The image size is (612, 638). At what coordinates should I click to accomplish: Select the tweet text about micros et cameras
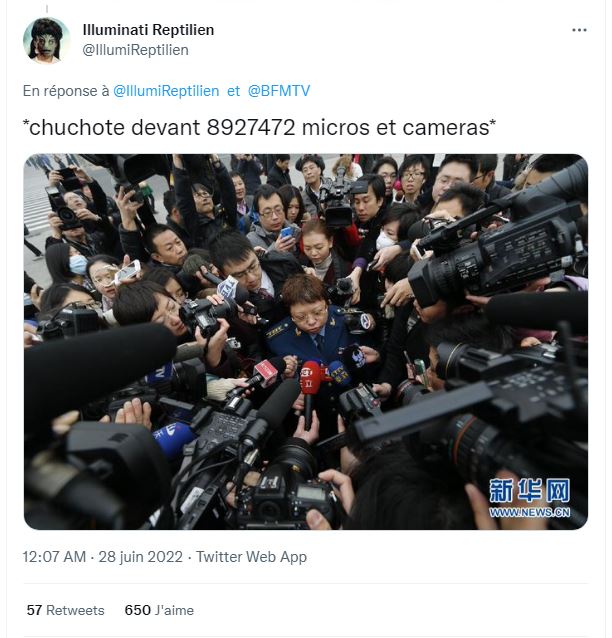[259, 127]
